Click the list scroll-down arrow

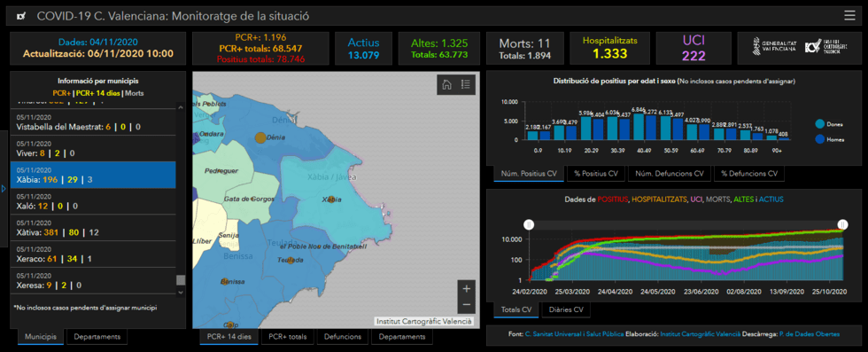[181, 292]
